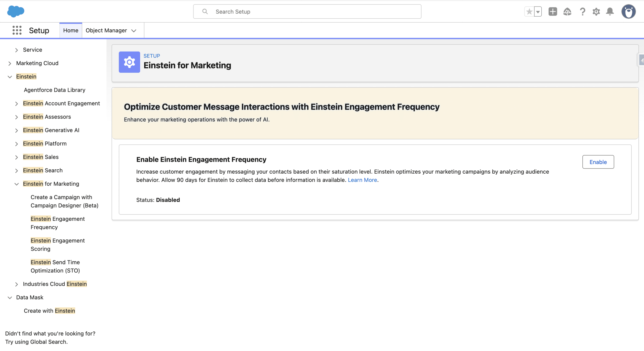Viewport: 644px width, 351px height.
Task: Focus the Search Setup field
Action: [x=307, y=12]
